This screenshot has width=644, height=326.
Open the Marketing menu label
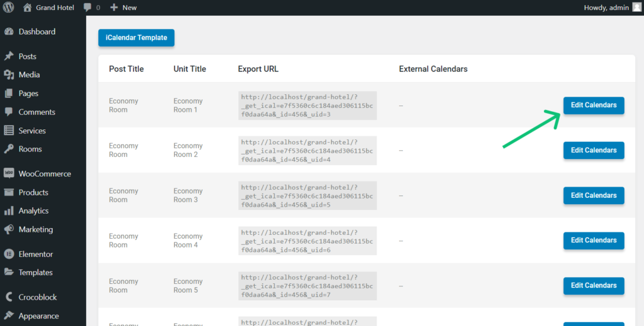coord(36,229)
